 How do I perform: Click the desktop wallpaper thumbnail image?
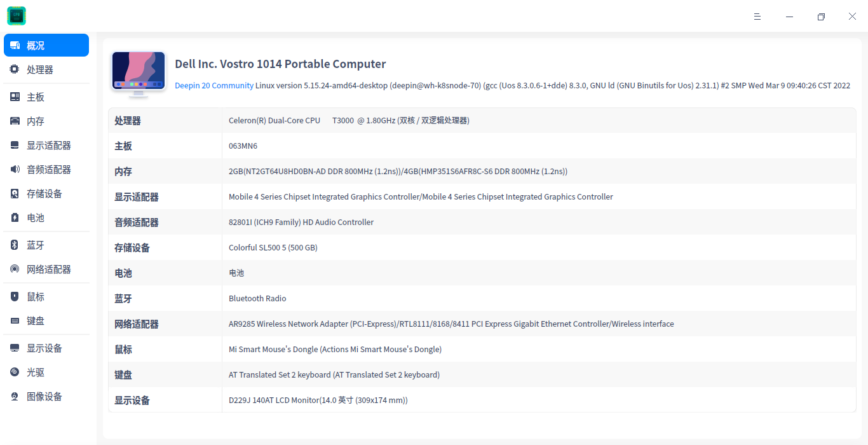point(138,72)
